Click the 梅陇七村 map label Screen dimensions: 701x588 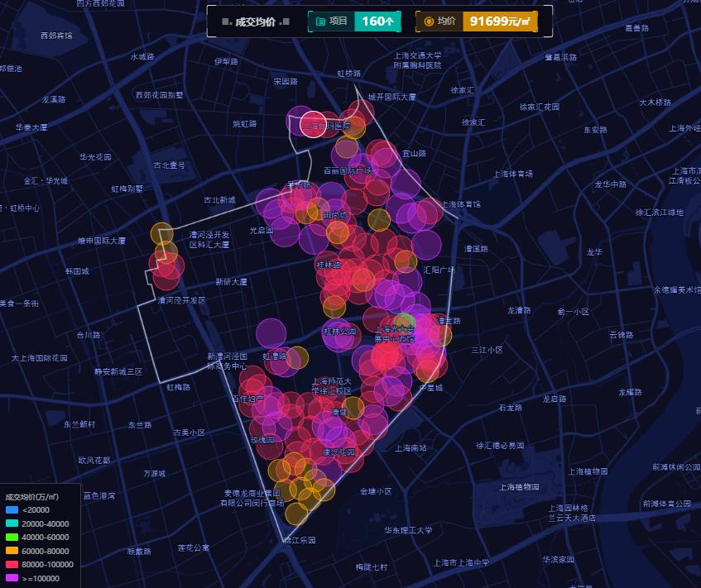point(372,567)
